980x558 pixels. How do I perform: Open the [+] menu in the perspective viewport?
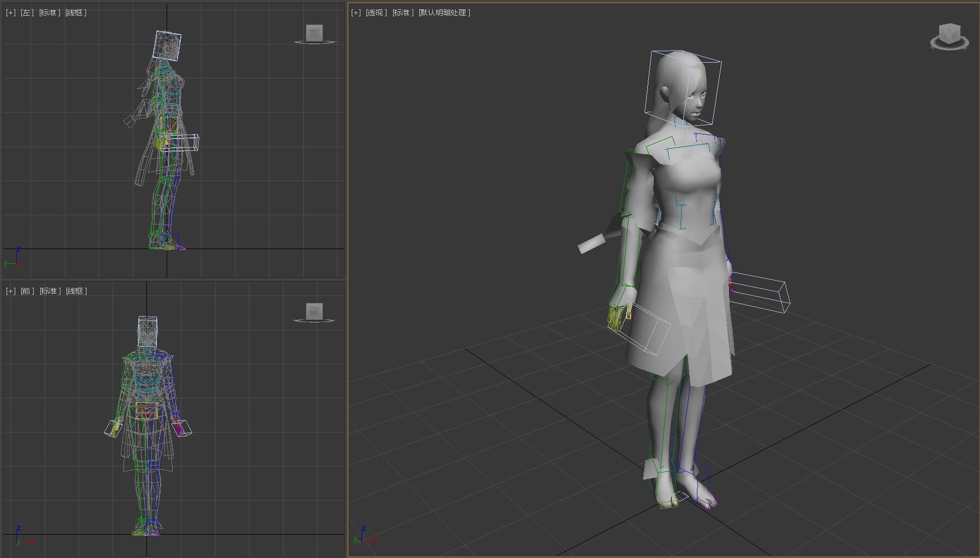(x=356, y=13)
